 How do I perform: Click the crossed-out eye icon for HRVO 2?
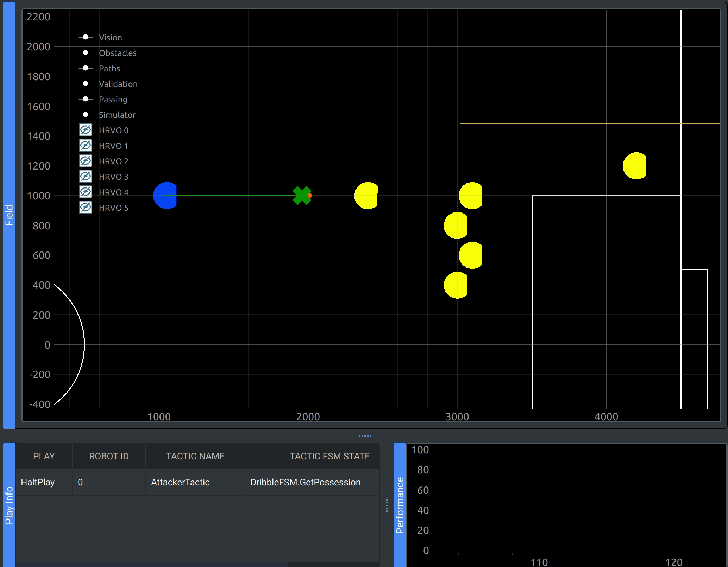click(85, 161)
